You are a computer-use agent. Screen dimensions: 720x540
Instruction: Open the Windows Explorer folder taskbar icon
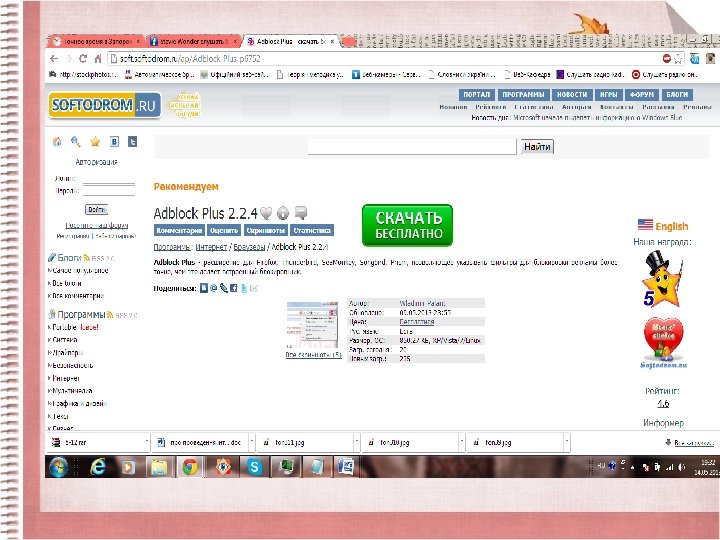159,467
